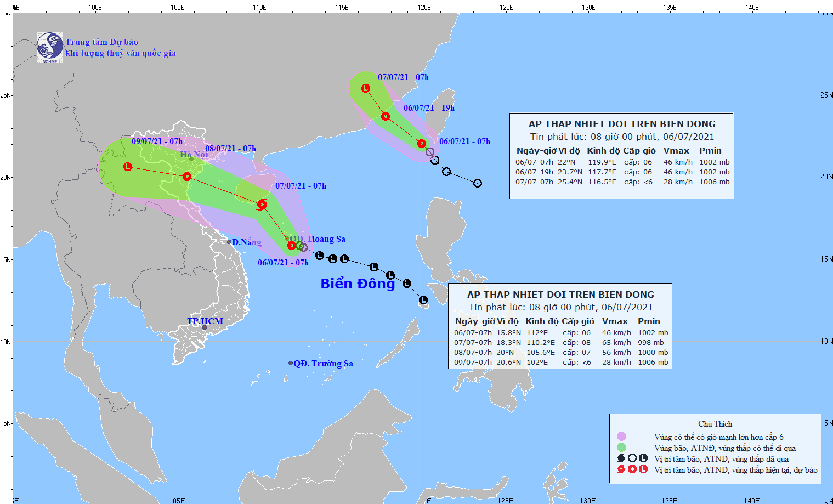Select red L marker at 09/07/21 - 07h
Screen dimensions: 833x504
pos(128,166)
